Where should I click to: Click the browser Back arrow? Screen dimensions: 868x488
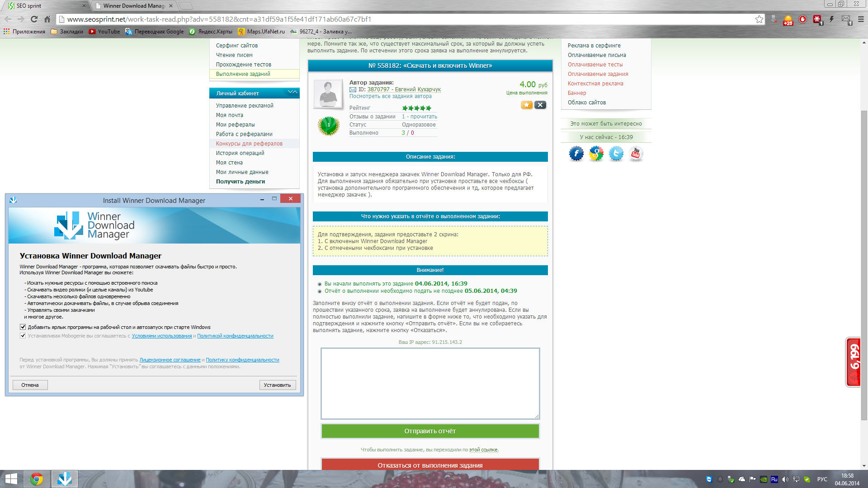[8, 19]
